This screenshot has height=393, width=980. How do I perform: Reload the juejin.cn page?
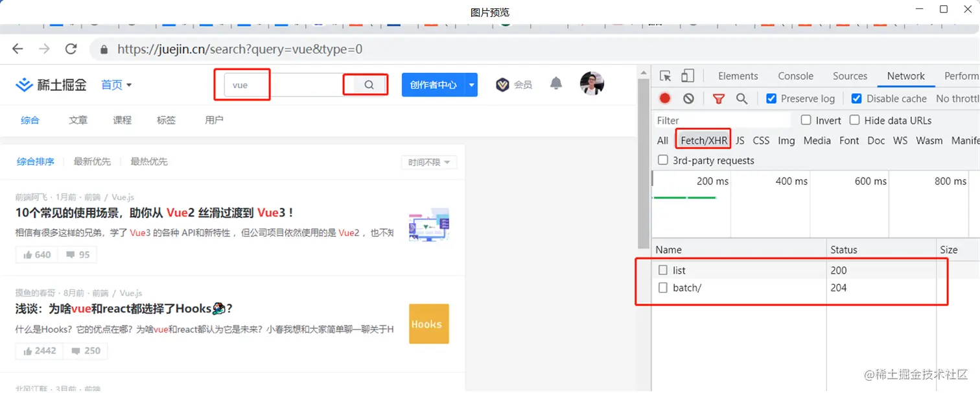point(71,49)
